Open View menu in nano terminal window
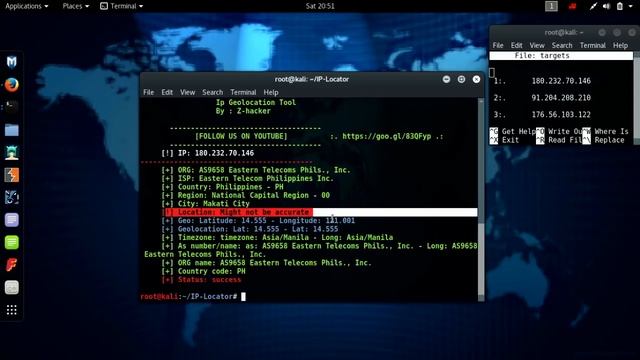The width and height of the screenshot is (640, 360). tap(537, 45)
